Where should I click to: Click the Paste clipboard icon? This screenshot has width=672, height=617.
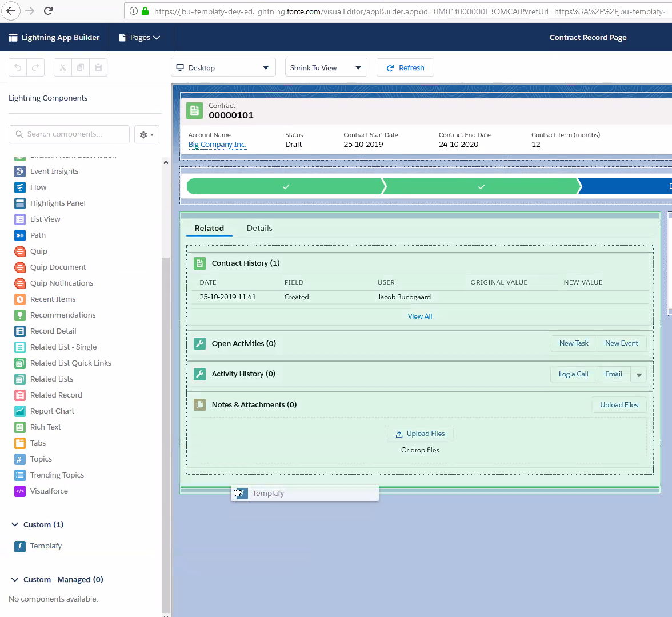click(98, 67)
